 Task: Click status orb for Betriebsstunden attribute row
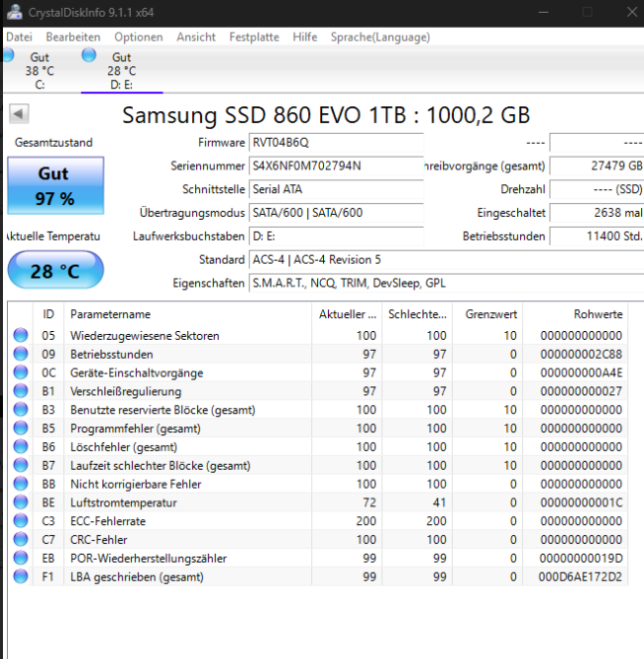pyautogui.click(x=21, y=354)
